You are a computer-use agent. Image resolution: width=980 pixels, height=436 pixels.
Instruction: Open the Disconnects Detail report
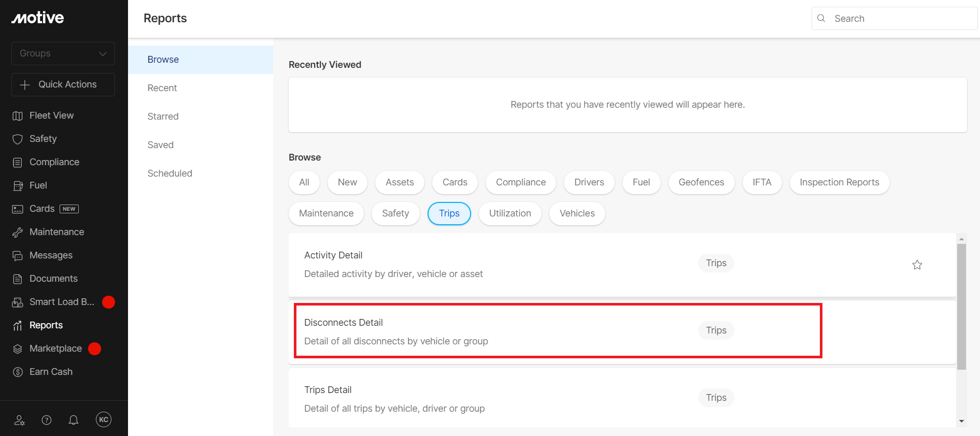[x=344, y=323]
